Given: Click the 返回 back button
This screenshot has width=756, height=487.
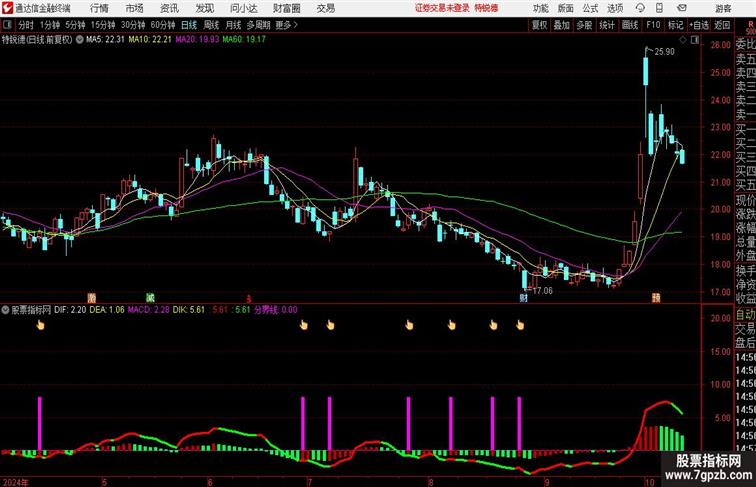Looking at the screenshot, I should (722, 25).
